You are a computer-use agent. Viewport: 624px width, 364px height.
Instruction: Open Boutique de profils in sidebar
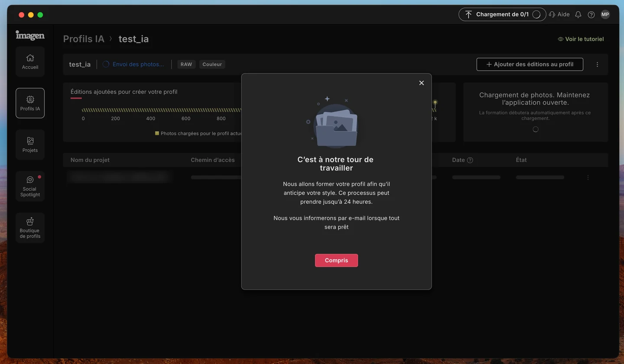(30, 228)
